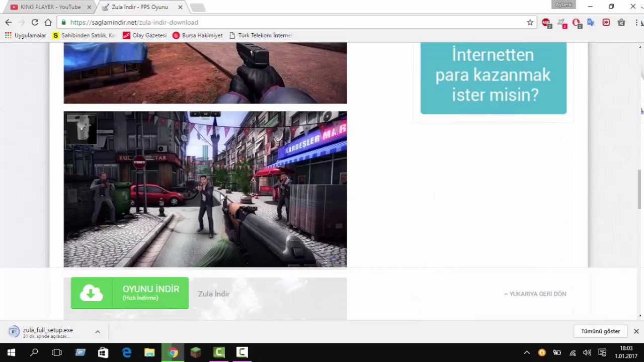Image resolution: width=644 pixels, height=362 pixels.
Task: Open Task View on the taskbar
Action: tap(57, 352)
